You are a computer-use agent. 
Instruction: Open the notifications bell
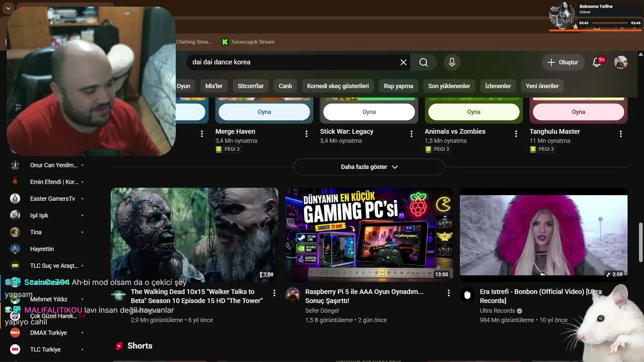[597, 62]
